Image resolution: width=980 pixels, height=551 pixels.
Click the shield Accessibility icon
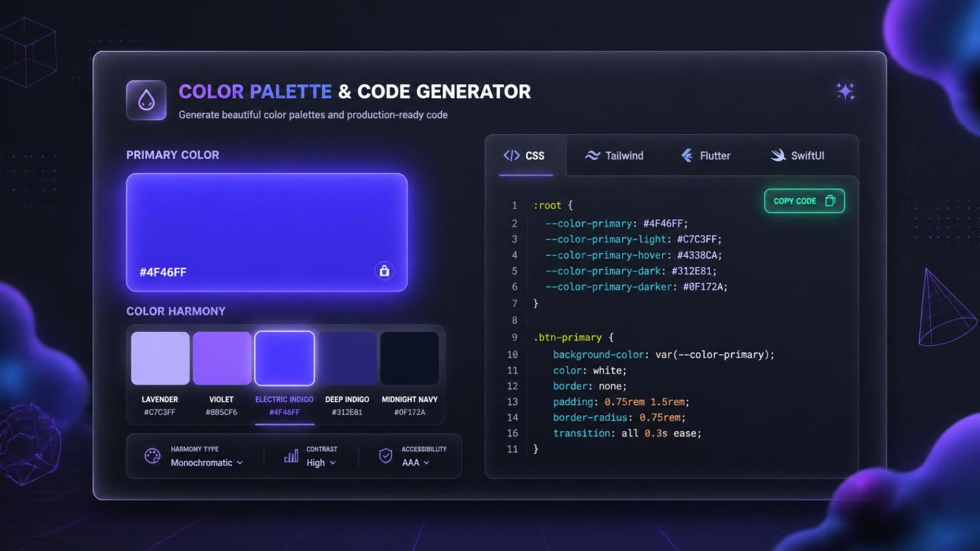pyautogui.click(x=385, y=456)
